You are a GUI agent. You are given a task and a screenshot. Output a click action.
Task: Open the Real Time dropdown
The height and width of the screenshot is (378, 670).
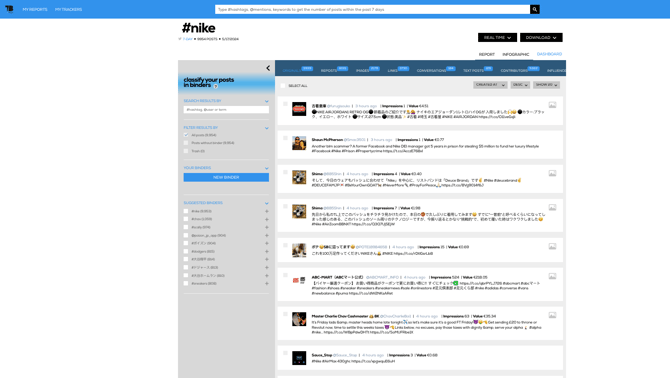pos(497,38)
